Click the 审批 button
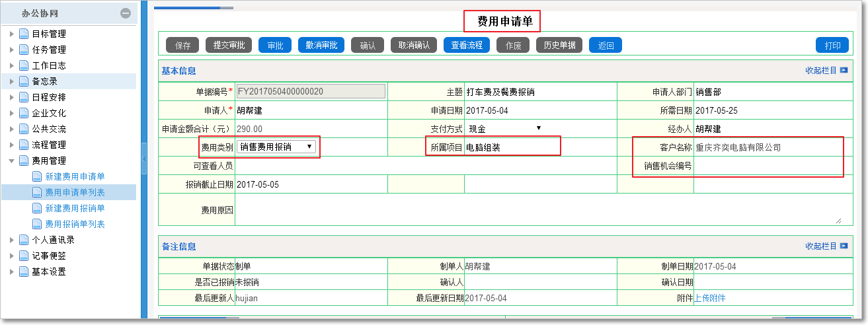 pos(275,45)
